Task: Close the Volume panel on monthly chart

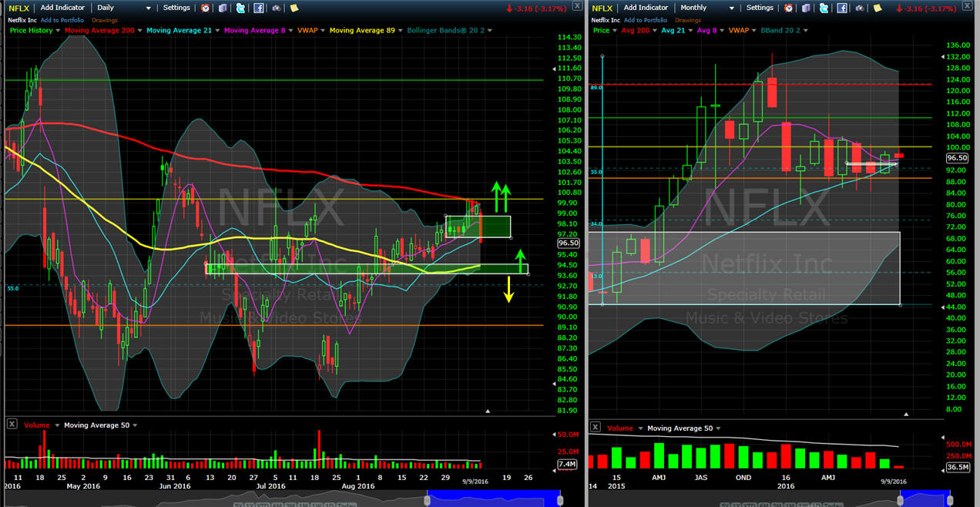Action: [596, 427]
